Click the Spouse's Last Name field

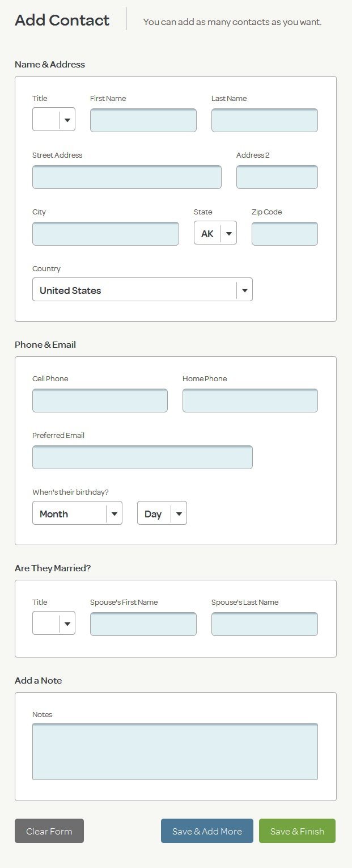pyautogui.click(x=265, y=624)
